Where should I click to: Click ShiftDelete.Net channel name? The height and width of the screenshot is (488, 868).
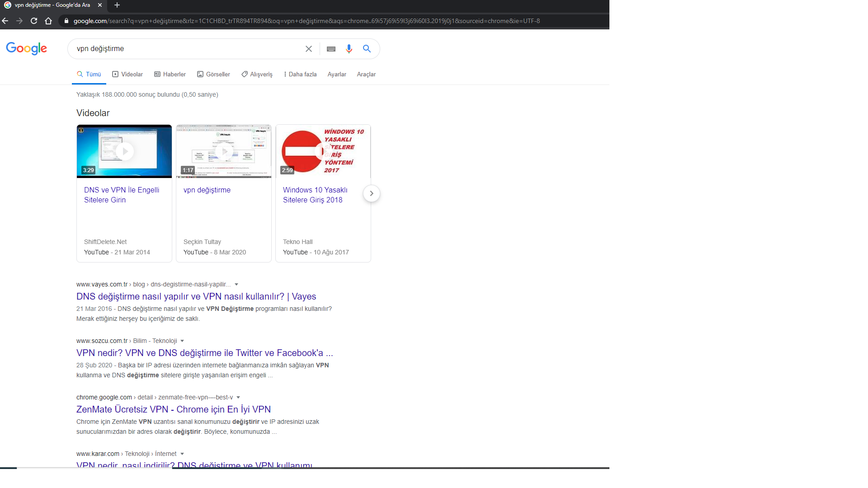click(x=105, y=242)
